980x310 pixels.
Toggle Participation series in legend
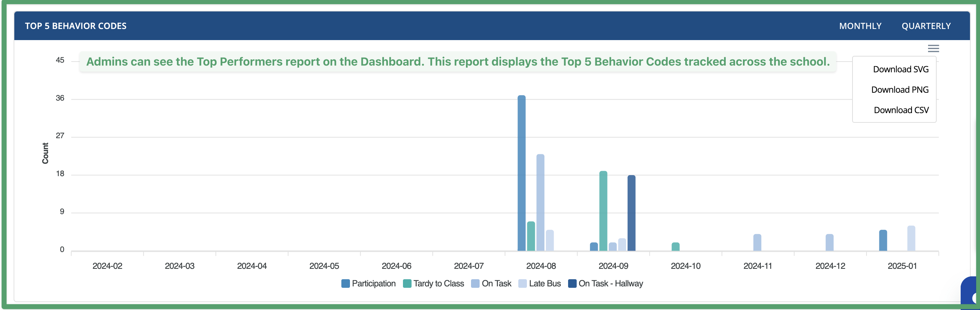(x=373, y=284)
